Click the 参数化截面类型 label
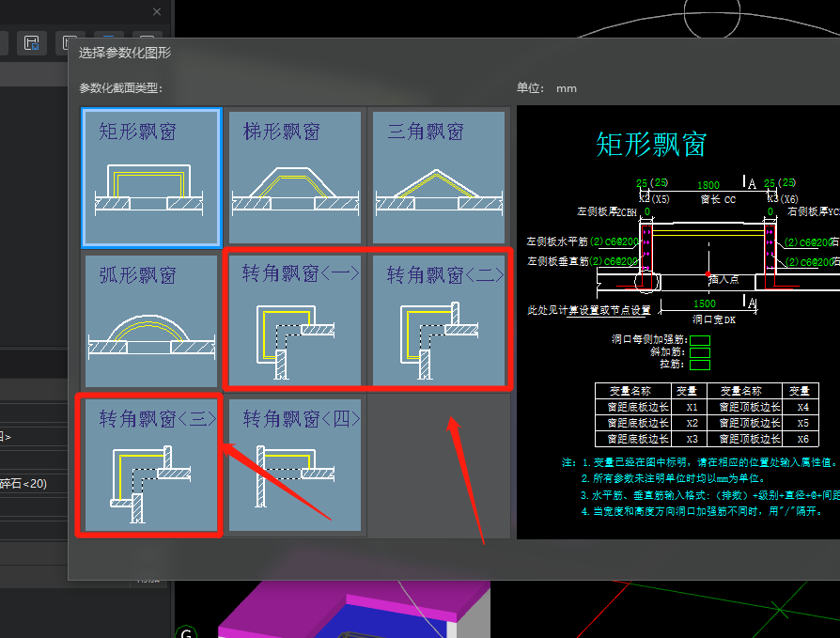 (x=120, y=87)
